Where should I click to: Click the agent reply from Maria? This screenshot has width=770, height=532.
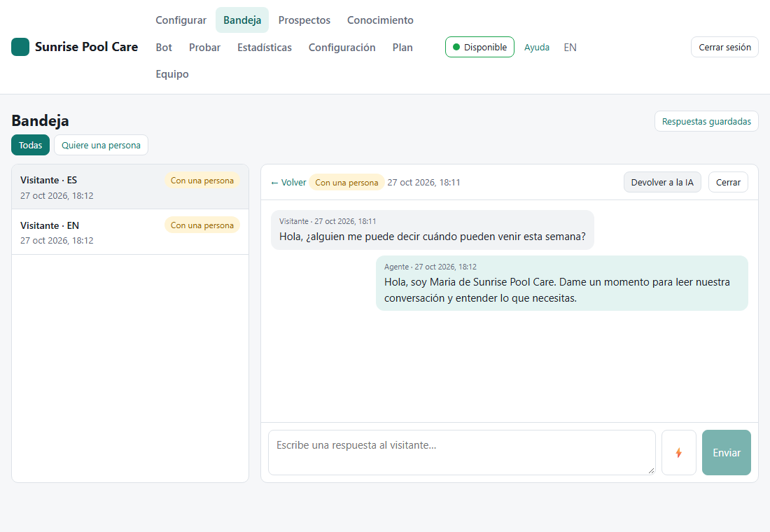click(562, 283)
